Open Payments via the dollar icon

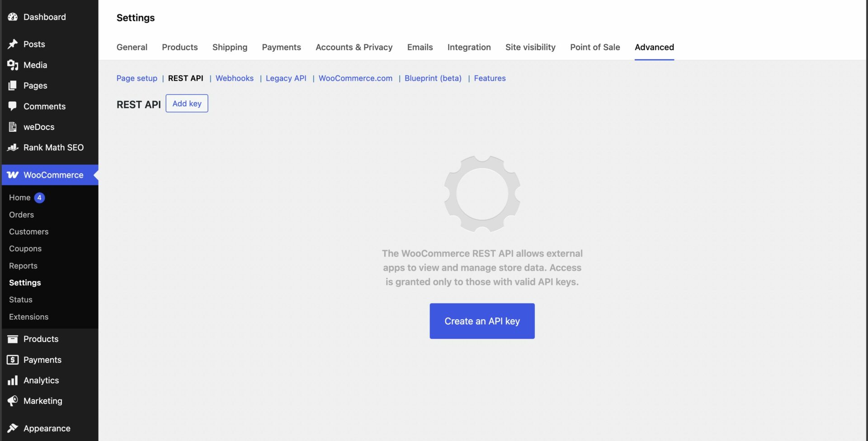pyautogui.click(x=12, y=360)
